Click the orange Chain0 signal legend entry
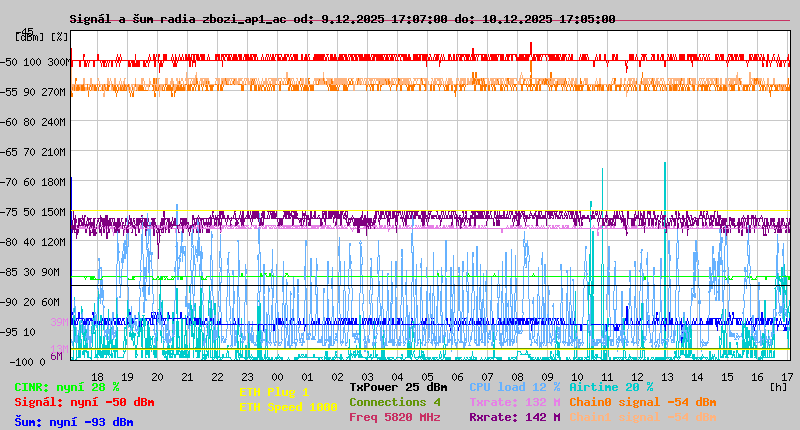Viewport: 800px width, 430px height. tap(642, 402)
